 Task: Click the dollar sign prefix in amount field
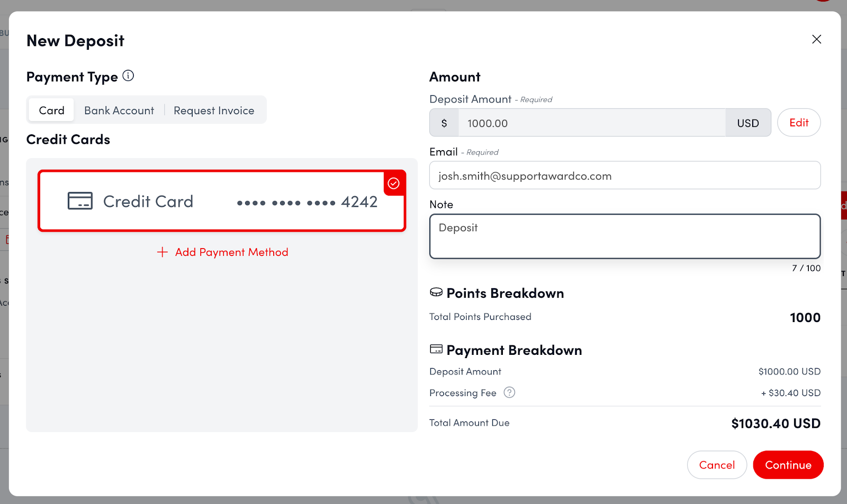[x=444, y=123]
